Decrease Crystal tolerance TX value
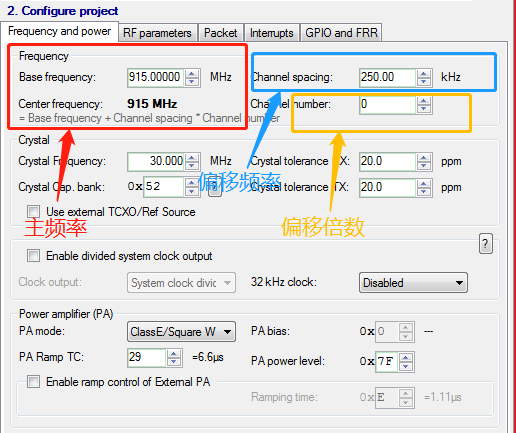This screenshot has height=433, width=516. coord(424,192)
